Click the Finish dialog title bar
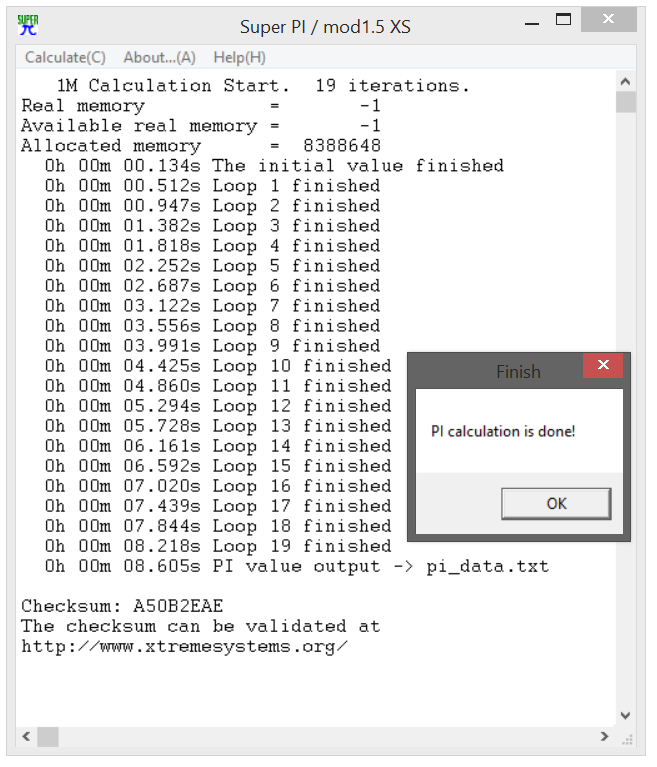657x767 pixels. coord(496,372)
